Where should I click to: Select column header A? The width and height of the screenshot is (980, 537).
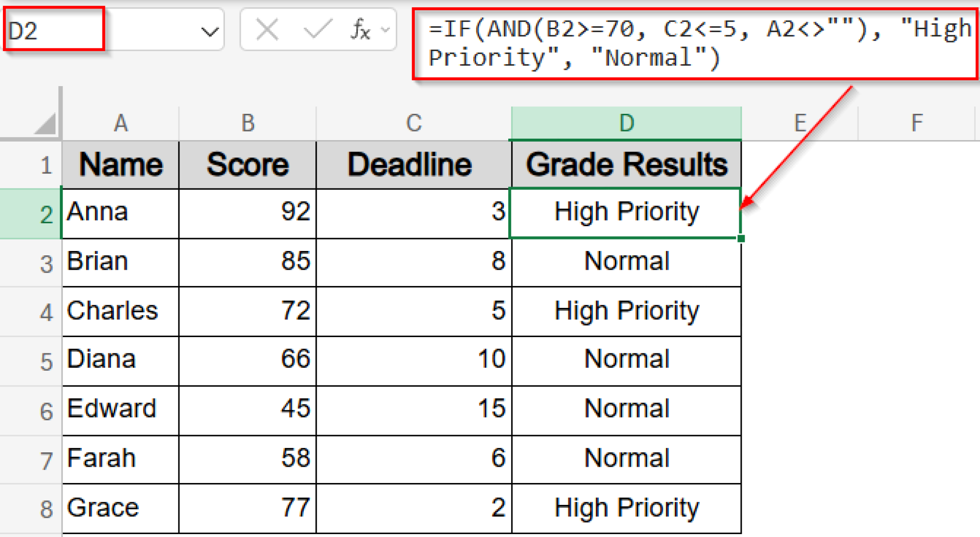[x=120, y=122]
